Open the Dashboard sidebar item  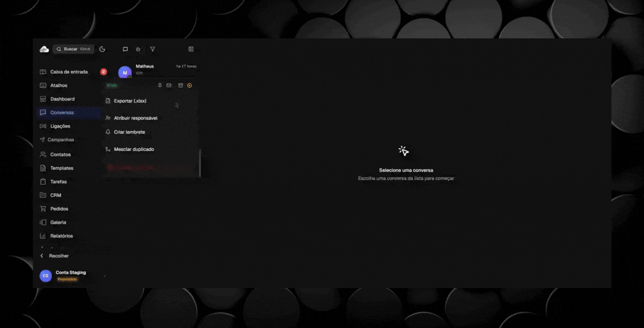69,99
